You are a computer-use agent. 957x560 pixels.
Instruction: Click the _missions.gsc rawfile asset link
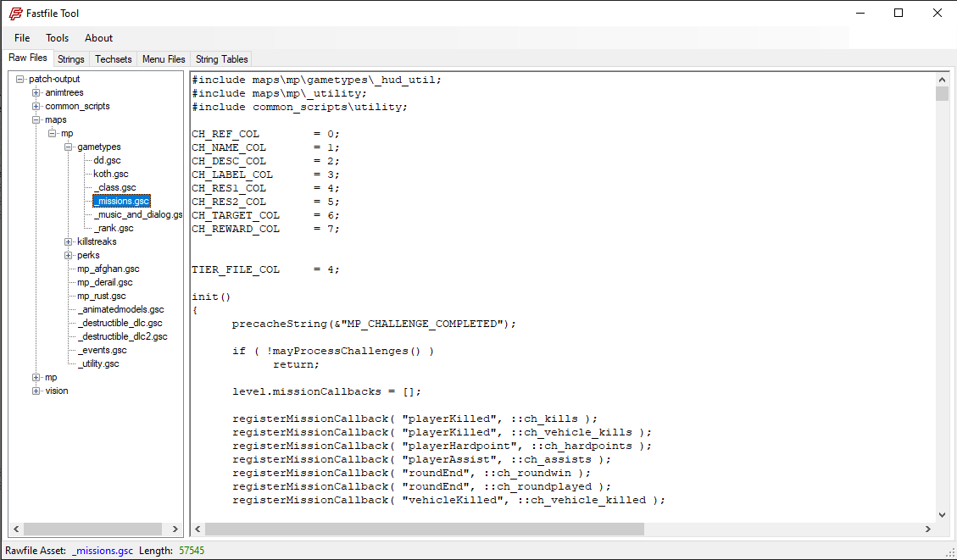click(103, 551)
